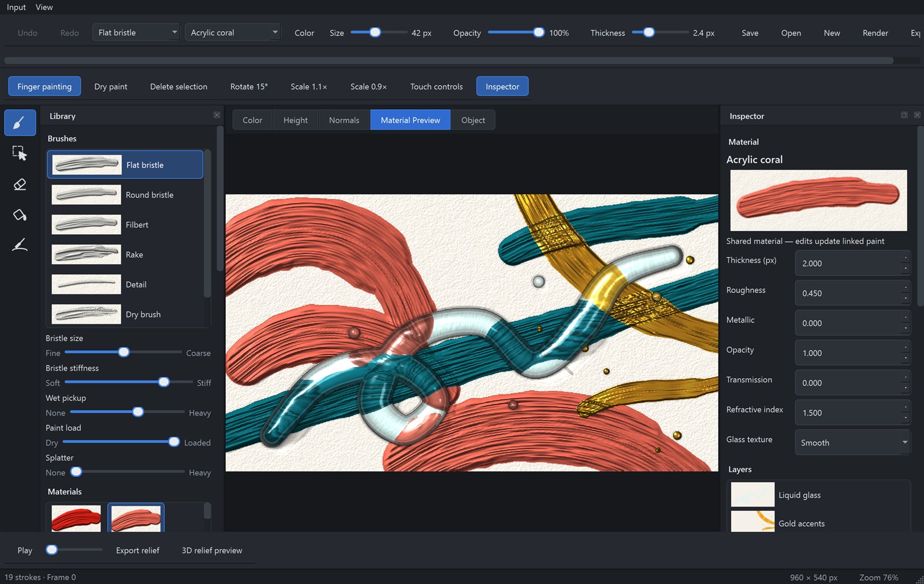Toggle the Inspector panel button
Screen dimensions: 924x584
[x=502, y=87]
